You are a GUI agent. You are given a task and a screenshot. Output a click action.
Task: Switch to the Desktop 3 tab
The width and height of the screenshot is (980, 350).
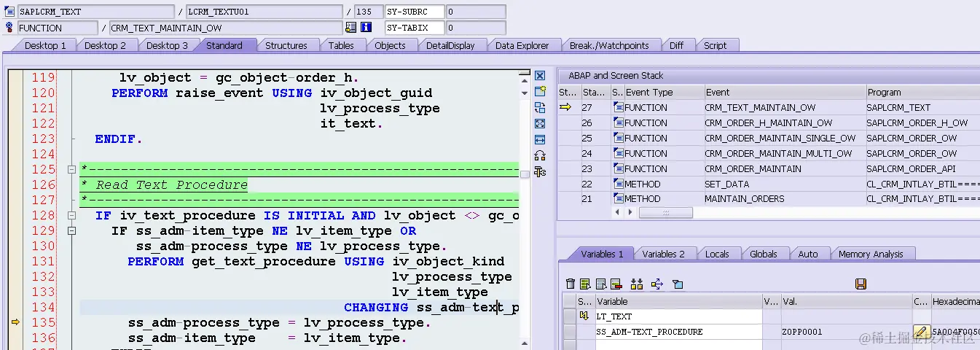point(167,45)
